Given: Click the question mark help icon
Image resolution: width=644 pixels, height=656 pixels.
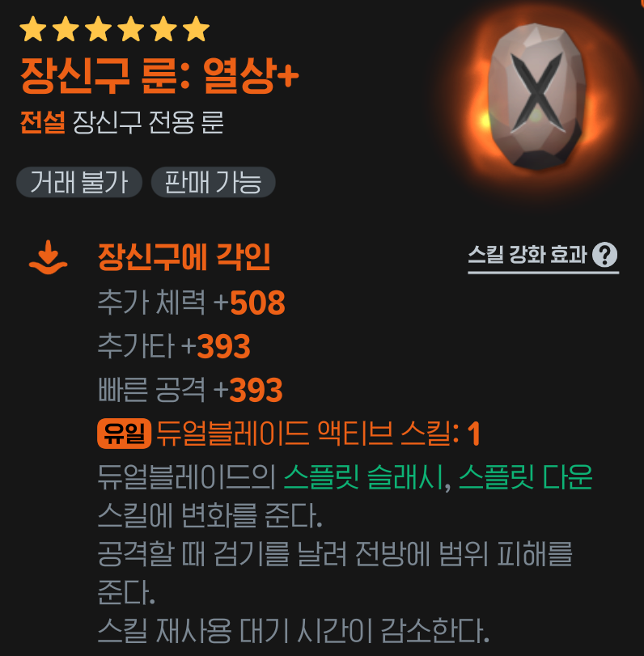Looking at the screenshot, I should click(x=604, y=254).
